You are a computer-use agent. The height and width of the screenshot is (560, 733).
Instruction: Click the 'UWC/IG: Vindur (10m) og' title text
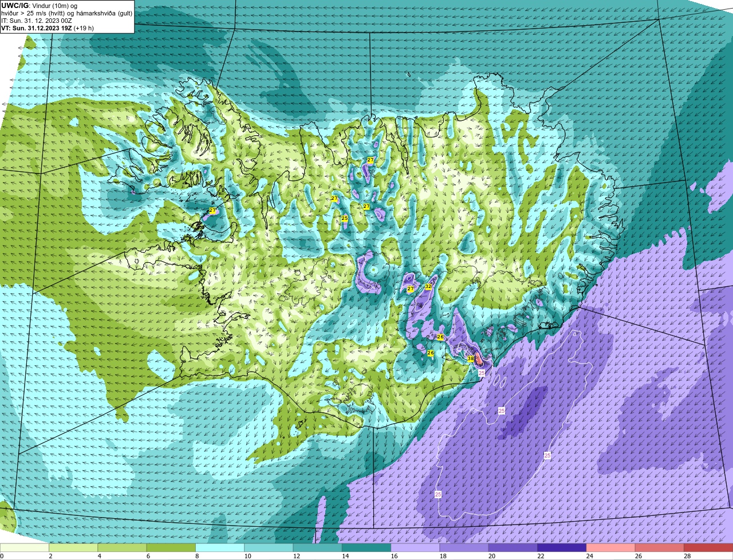(x=39, y=6)
